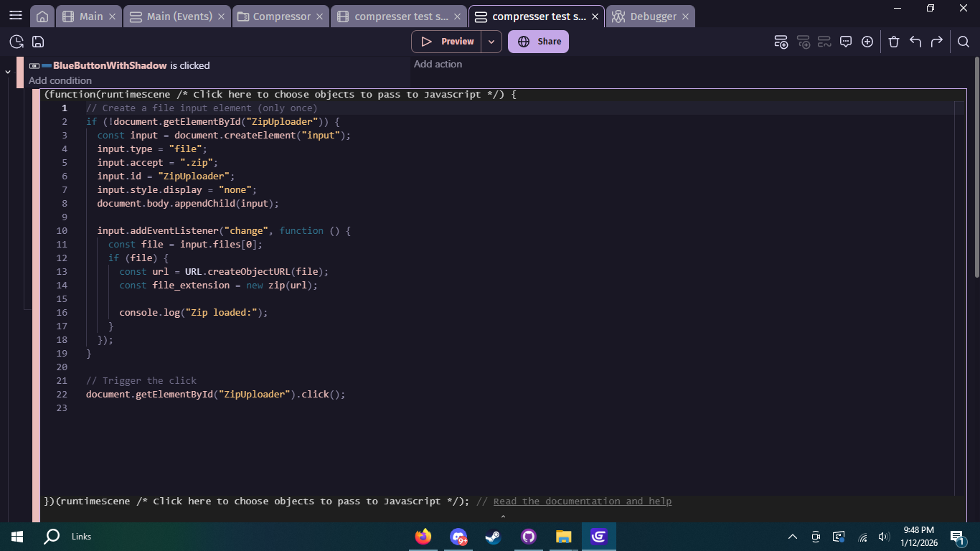
Task: Undo the last change
Action: point(915,42)
